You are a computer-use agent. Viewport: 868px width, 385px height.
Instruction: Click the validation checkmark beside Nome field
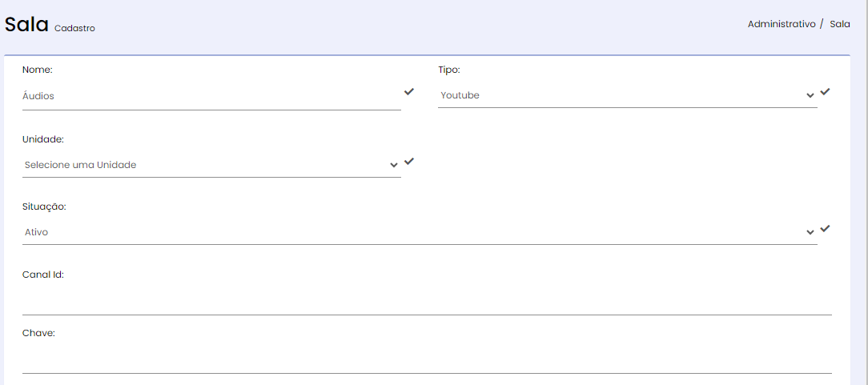409,92
